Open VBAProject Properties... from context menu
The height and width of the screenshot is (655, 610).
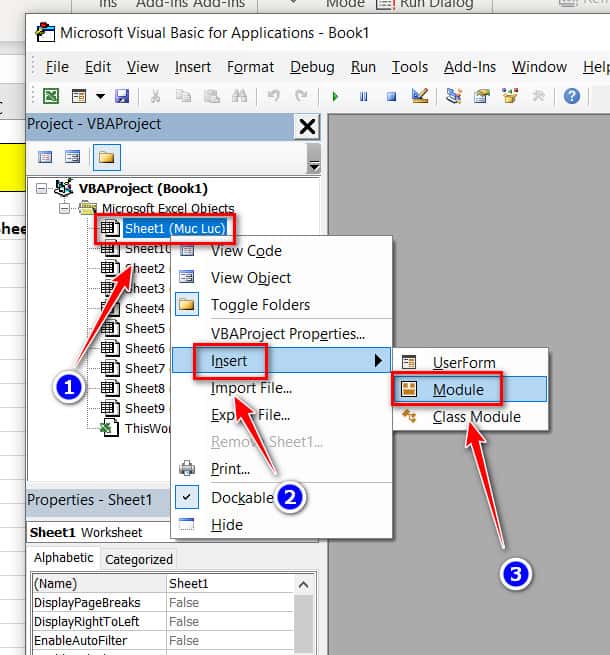pyautogui.click(x=281, y=334)
